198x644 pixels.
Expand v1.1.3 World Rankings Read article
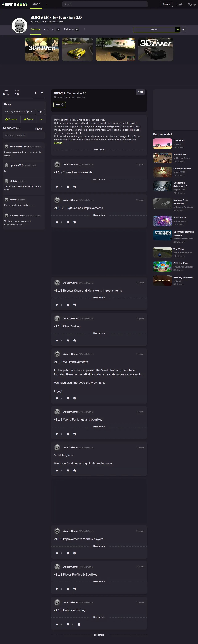pyautogui.click(x=99, y=427)
